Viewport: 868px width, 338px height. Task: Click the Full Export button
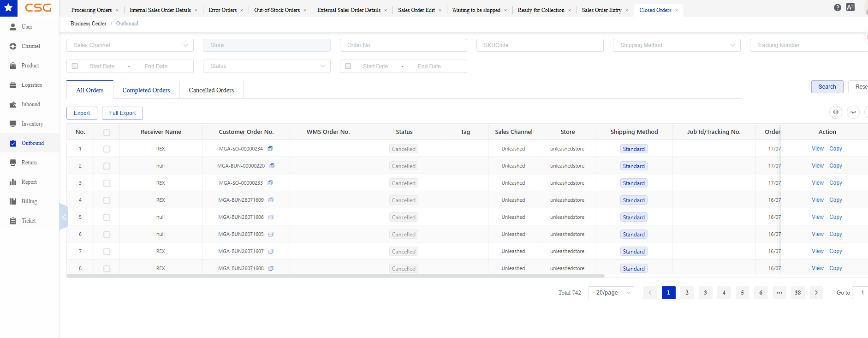tap(122, 113)
